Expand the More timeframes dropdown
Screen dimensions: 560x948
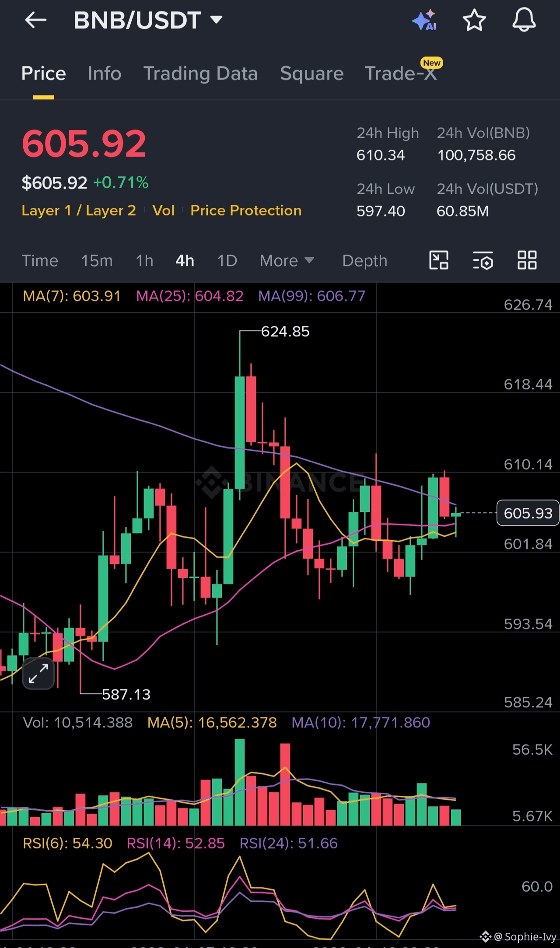click(287, 261)
